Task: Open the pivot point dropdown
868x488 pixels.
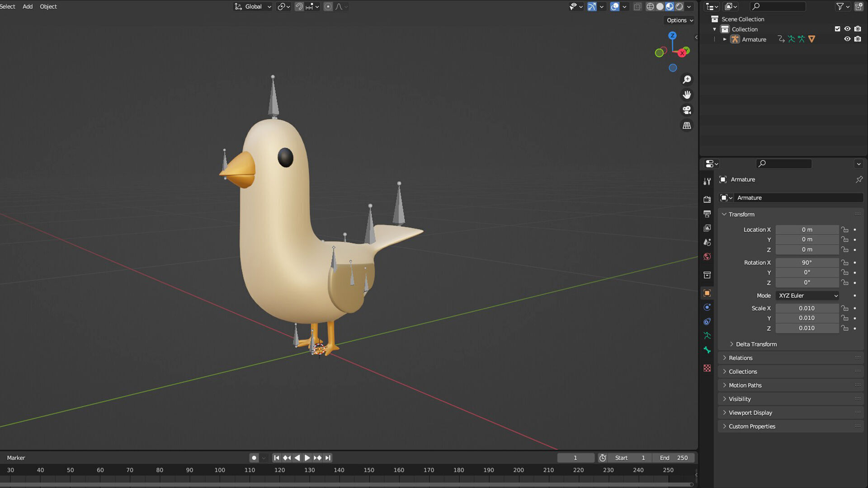Action: 283,6
